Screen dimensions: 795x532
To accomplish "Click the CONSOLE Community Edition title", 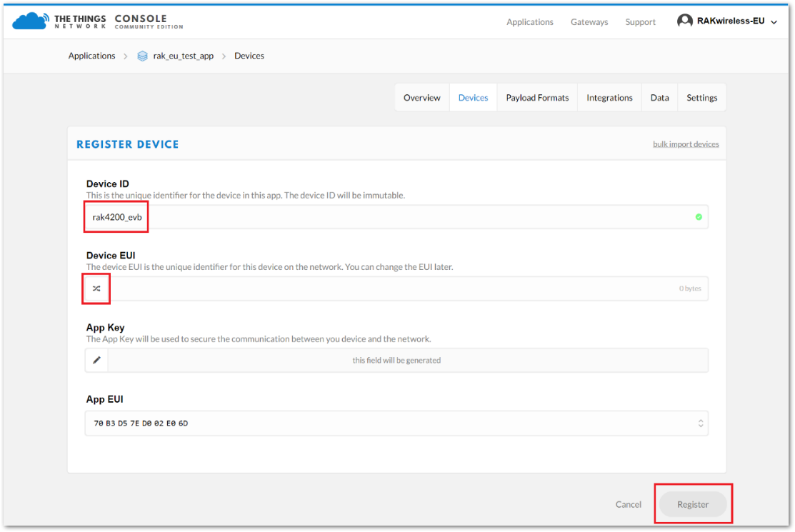I will pos(149,21).
